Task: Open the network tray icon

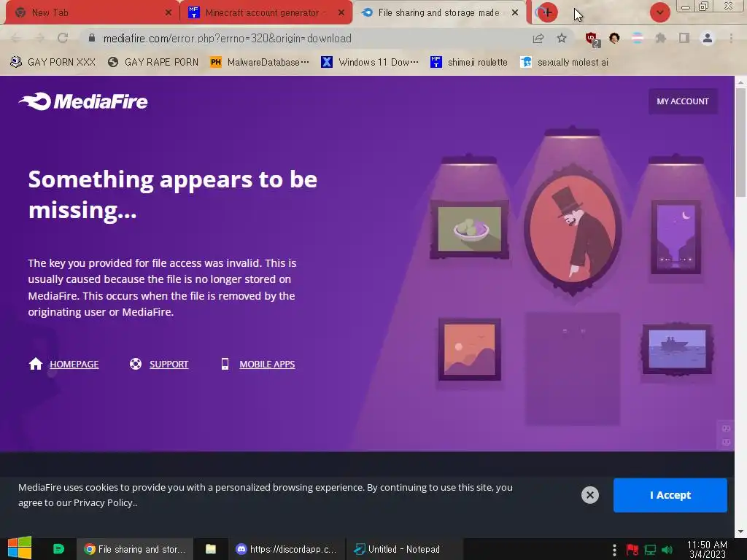Action: pyautogui.click(x=650, y=550)
